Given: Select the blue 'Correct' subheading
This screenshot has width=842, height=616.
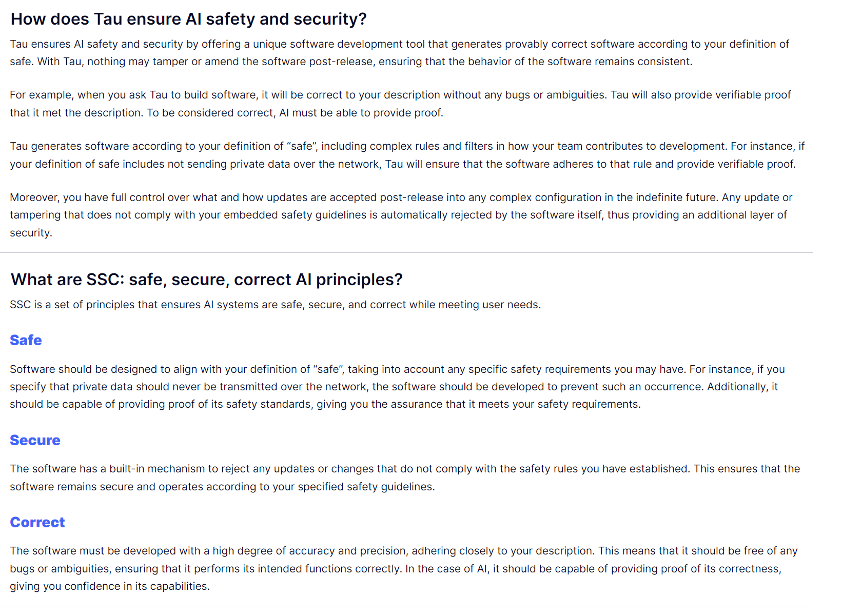Looking at the screenshot, I should (37, 522).
